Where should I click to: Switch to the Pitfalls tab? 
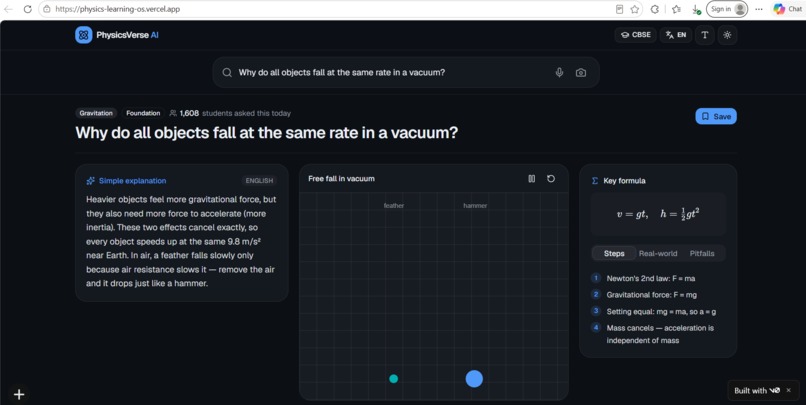702,253
